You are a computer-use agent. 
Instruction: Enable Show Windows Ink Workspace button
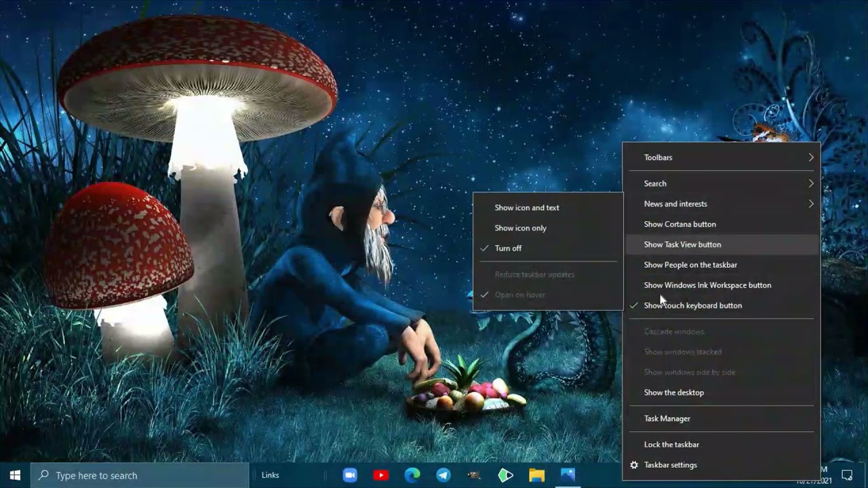(x=721, y=285)
